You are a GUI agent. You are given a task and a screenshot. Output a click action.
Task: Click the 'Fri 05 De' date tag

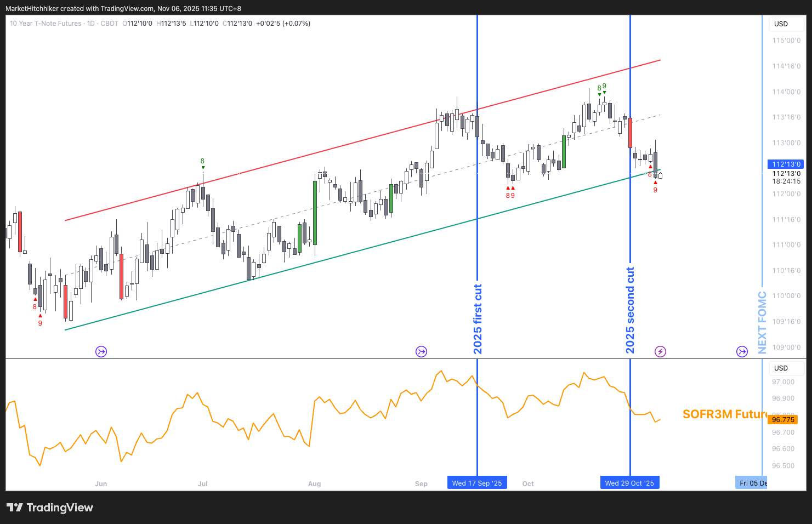pyautogui.click(x=751, y=483)
